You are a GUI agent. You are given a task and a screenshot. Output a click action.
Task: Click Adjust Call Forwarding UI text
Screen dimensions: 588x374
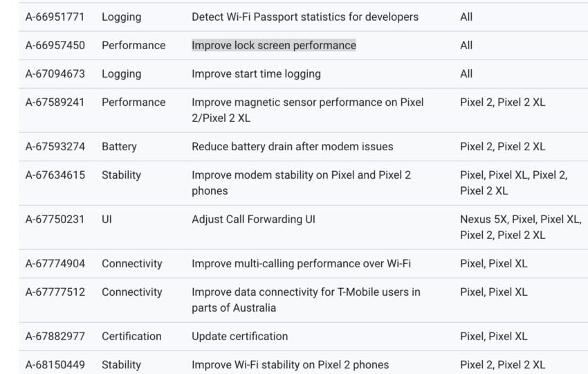pyautogui.click(x=253, y=220)
